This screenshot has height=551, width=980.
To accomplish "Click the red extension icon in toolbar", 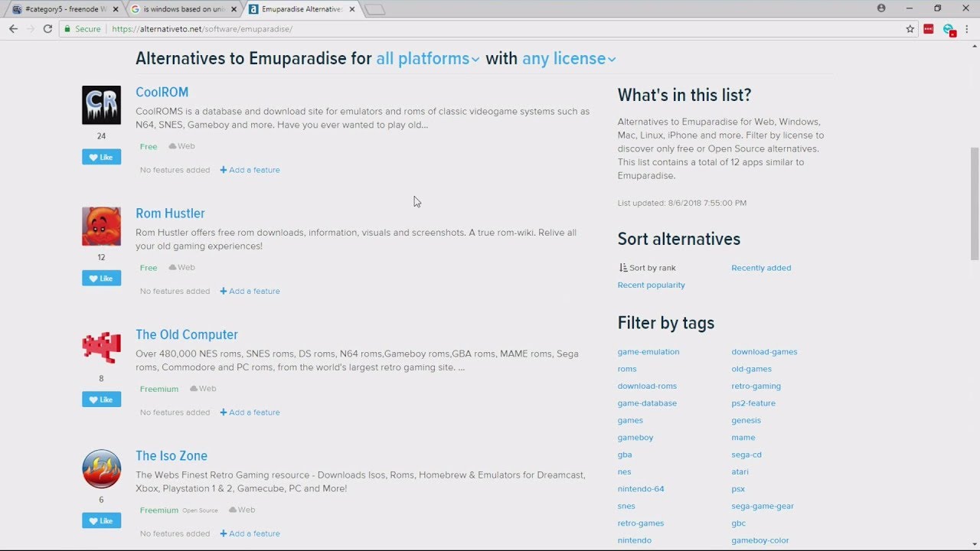I will 929,29.
